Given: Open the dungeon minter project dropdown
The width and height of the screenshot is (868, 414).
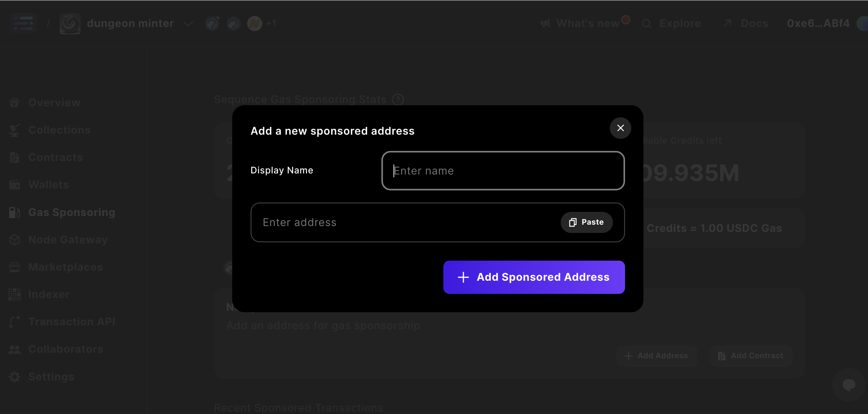Looking at the screenshot, I should click(188, 23).
